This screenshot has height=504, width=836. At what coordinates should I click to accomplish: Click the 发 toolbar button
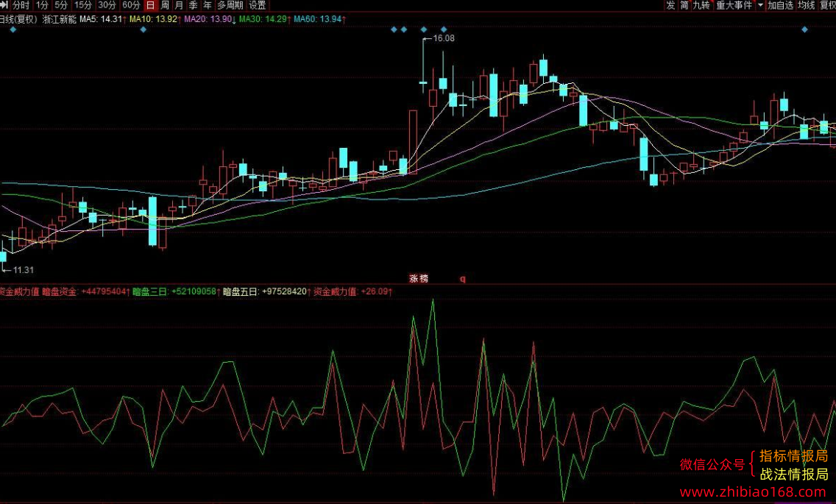tap(670, 5)
